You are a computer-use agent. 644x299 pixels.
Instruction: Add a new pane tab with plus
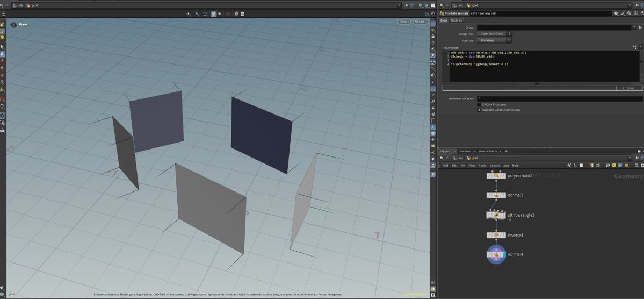(506, 151)
